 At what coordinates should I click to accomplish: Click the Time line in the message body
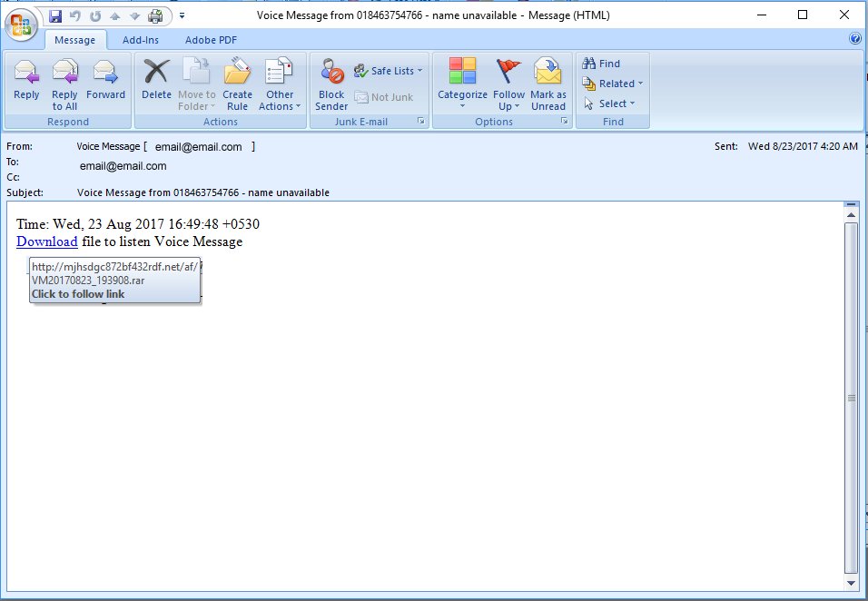pyautogui.click(x=138, y=224)
